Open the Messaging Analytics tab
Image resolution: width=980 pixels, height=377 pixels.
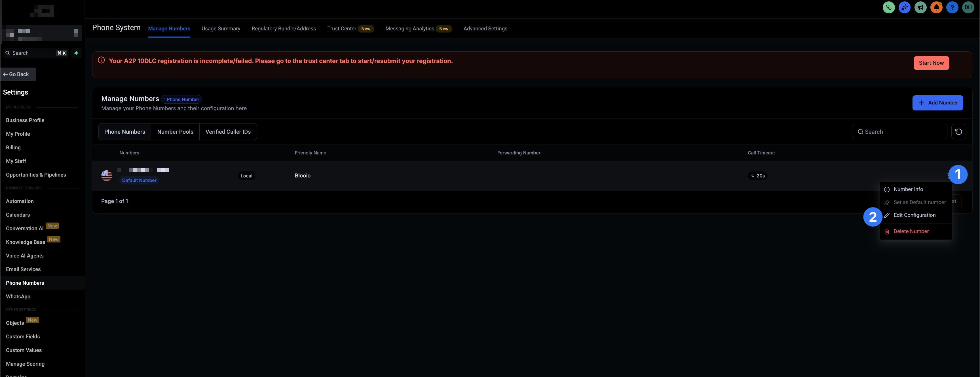tap(419, 29)
